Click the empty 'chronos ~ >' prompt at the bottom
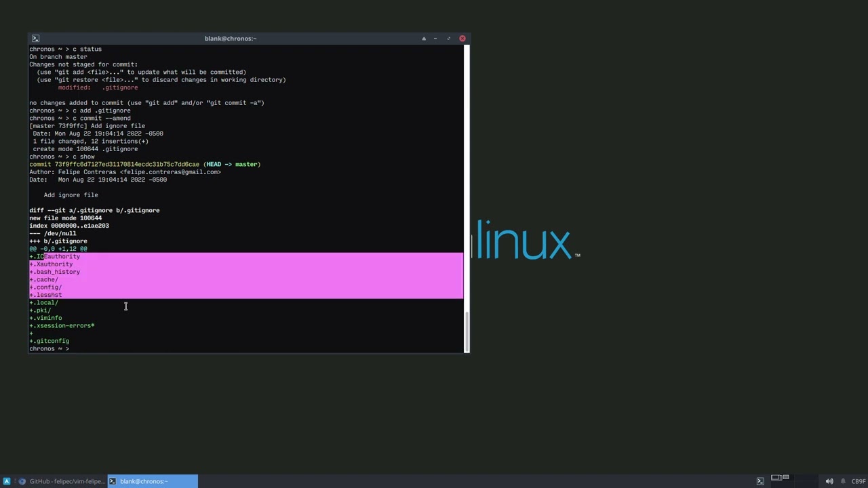Image resolution: width=868 pixels, height=488 pixels. pos(49,348)
